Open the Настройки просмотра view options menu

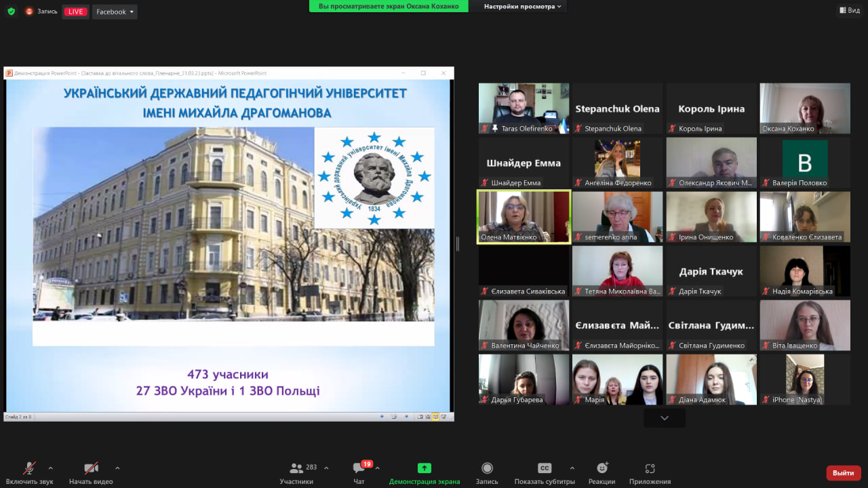(x=523, y=7)
